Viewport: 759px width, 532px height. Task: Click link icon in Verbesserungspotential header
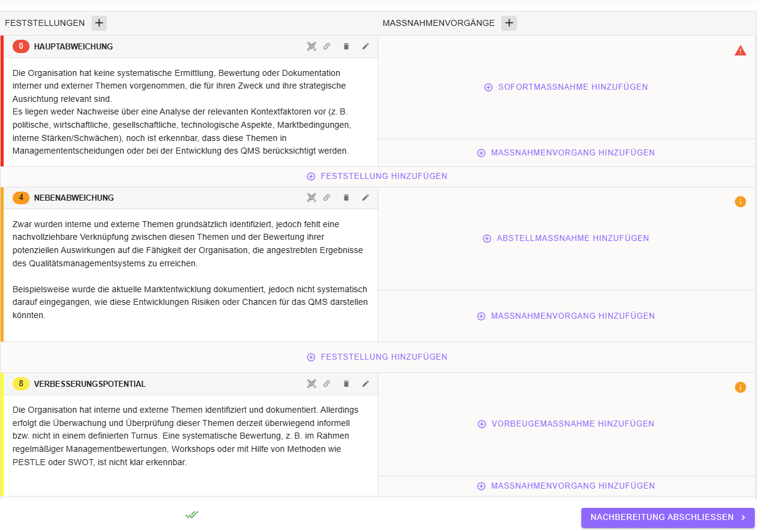[326, 384]
